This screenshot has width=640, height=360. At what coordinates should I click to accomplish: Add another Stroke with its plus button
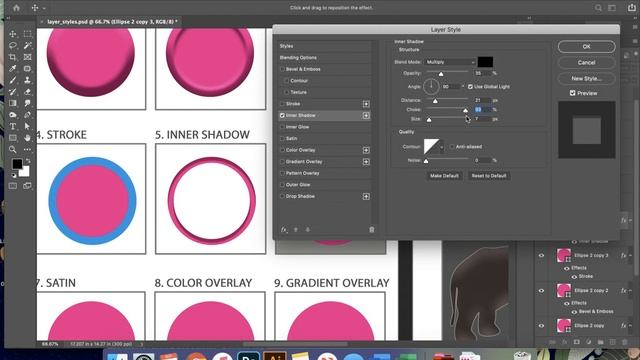pos(366,104)
